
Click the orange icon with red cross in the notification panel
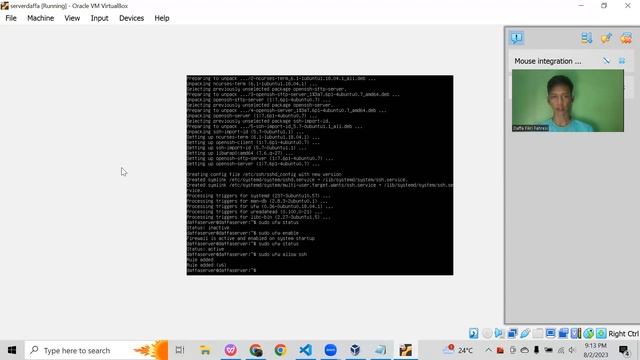[x=626, y=38]
